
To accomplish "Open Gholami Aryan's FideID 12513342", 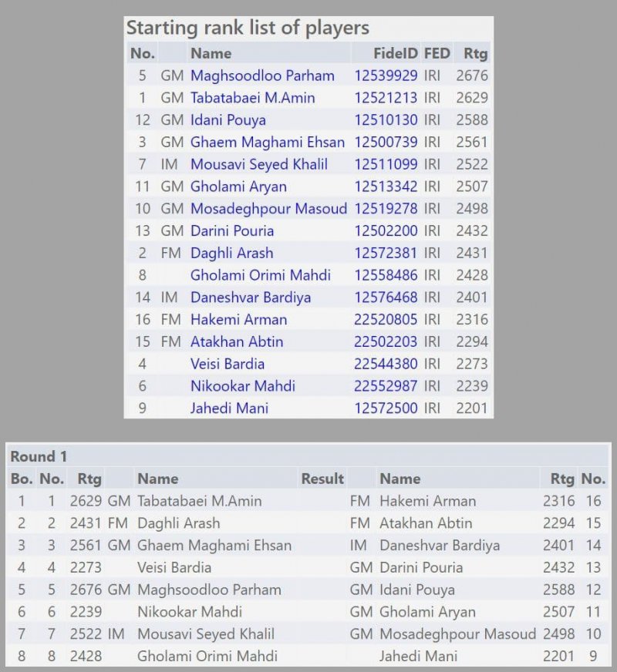I will point(386,186).
